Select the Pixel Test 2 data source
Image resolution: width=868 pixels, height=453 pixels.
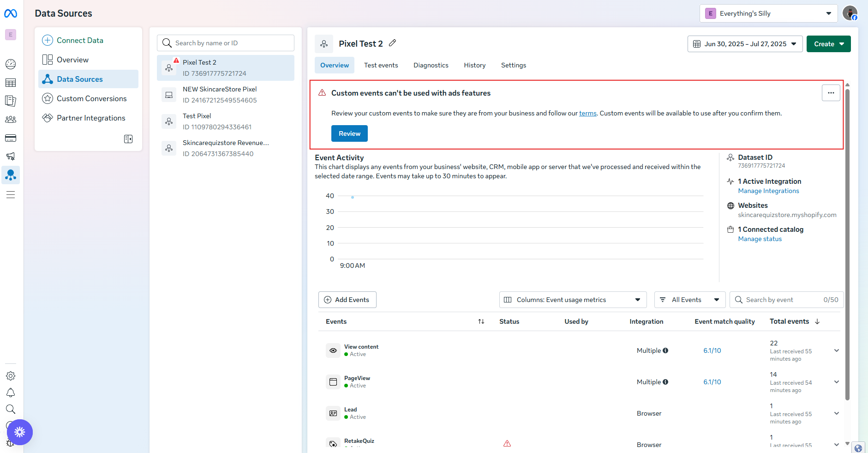click(x=226, y=68)
